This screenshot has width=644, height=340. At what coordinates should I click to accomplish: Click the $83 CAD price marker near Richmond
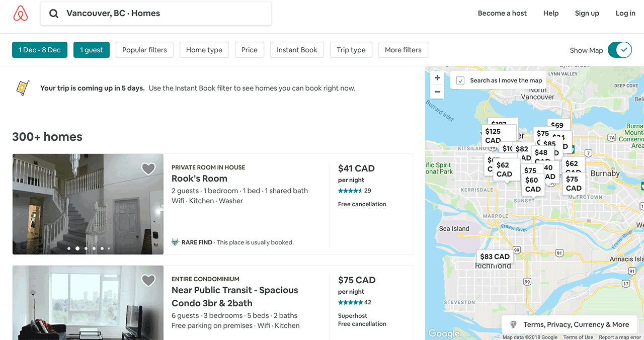494,256
